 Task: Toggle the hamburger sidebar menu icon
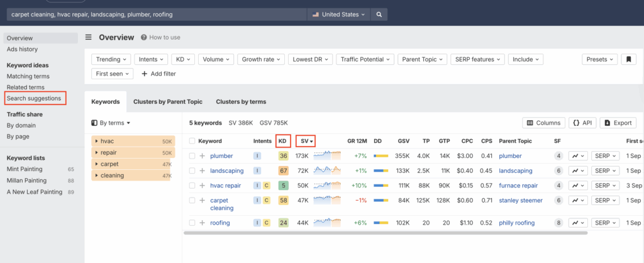click(89, 37)
